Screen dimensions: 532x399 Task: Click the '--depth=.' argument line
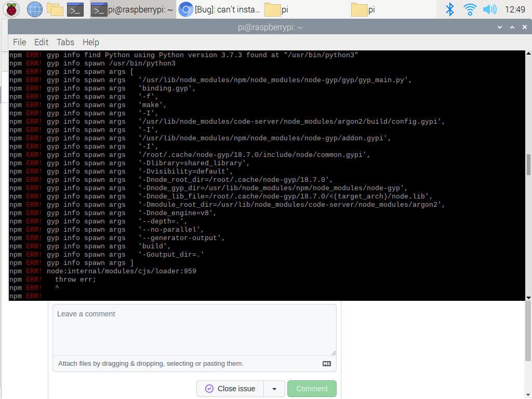coord(163,221)
